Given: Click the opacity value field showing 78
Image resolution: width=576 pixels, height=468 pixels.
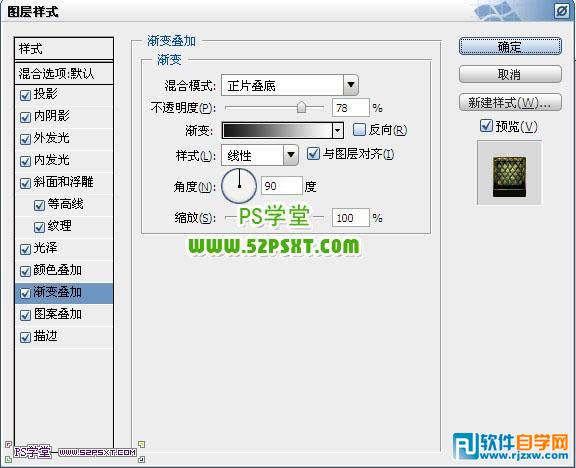Looking at the screenshot, I should 350,108.
